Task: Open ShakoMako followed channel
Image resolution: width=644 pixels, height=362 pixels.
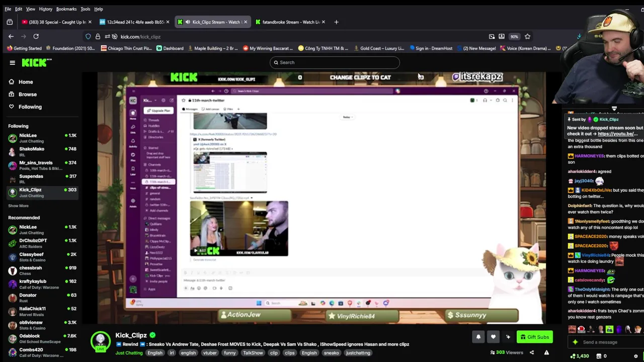Action: pyautogui.click(x=42, y=151)
